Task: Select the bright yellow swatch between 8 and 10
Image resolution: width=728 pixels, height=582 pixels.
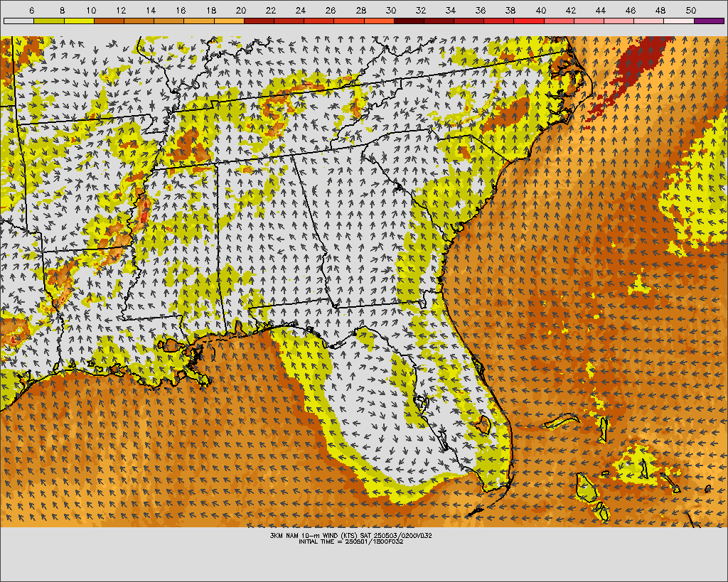Action: click(79, 21)
